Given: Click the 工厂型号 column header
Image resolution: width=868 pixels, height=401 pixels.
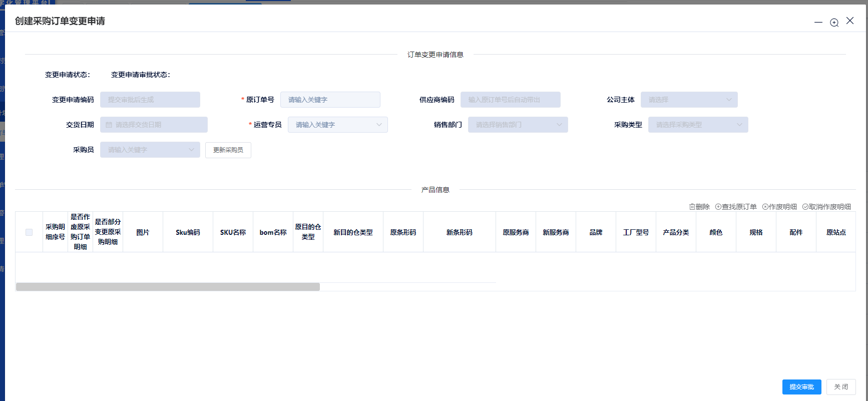Looking at the screenshot, I should [x=636, y=232].
